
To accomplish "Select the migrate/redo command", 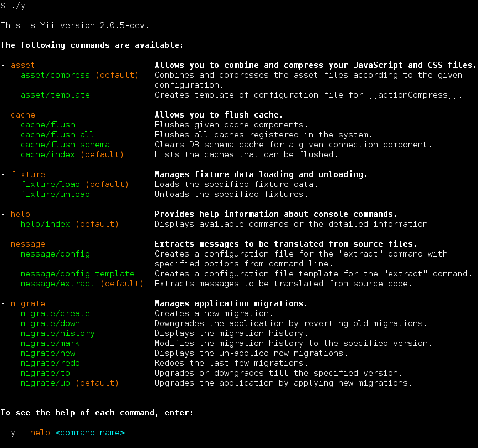I will pyautogui.click(x=50, y=363).
